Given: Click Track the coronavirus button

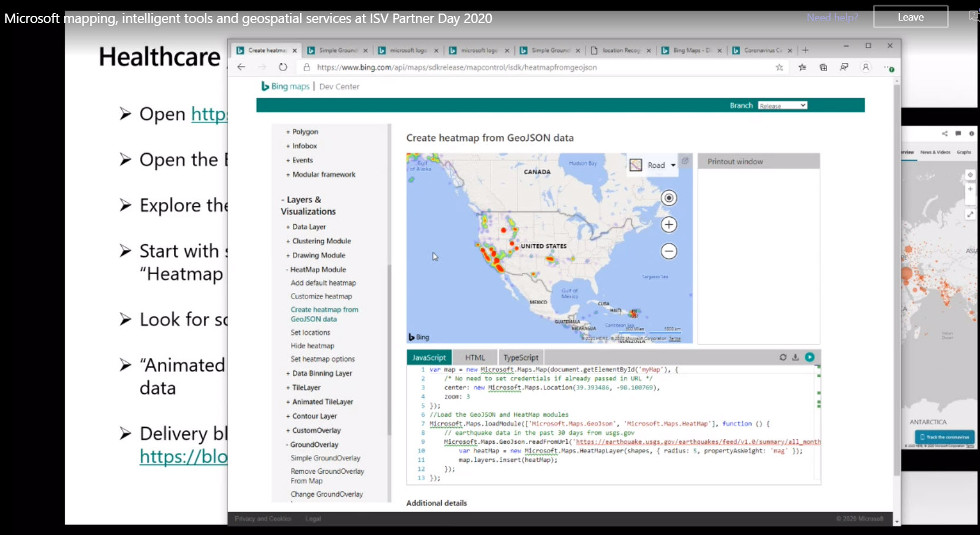Looking at the screenshot, I should tap(945, 437).
